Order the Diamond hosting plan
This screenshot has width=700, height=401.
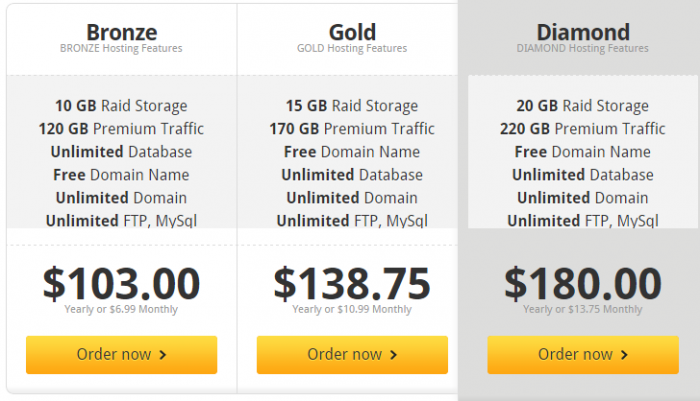[x=582, y=354]
